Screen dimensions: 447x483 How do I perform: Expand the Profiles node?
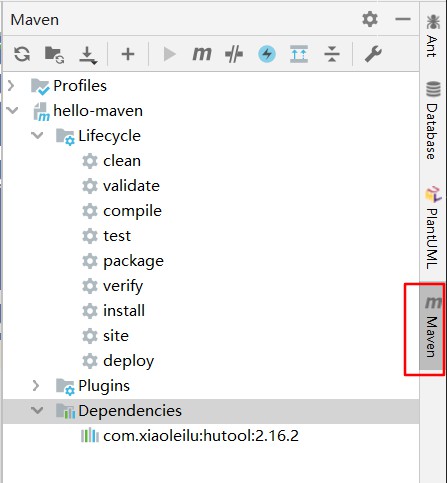(x=11, y=86)
